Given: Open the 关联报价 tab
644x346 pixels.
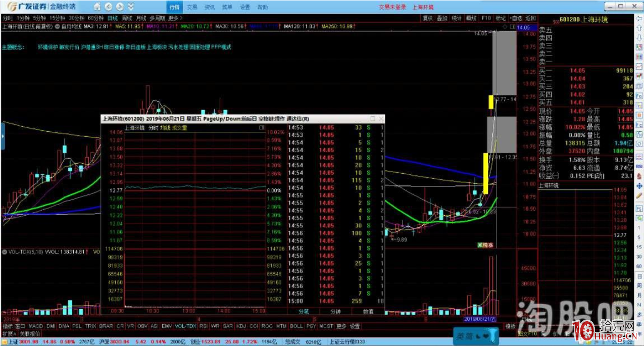Looking at the screenshot, I should pyautogui.click(x=30, y=334).
